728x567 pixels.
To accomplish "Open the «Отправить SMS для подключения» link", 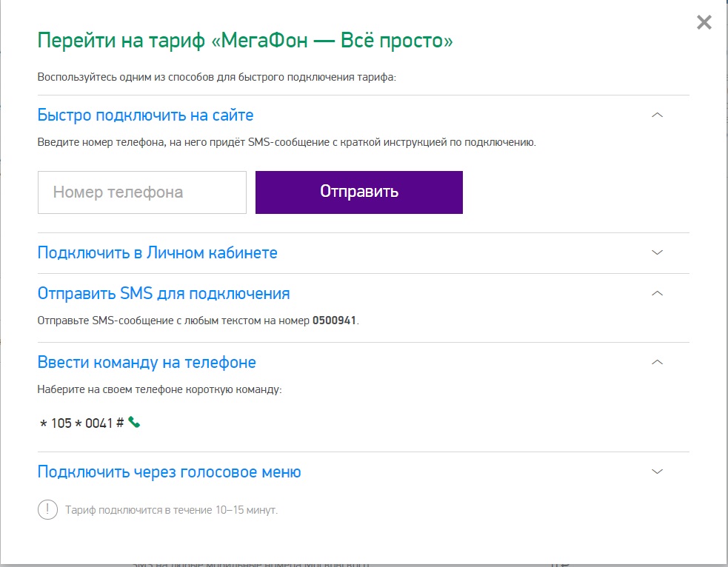I will coord(164,293).
